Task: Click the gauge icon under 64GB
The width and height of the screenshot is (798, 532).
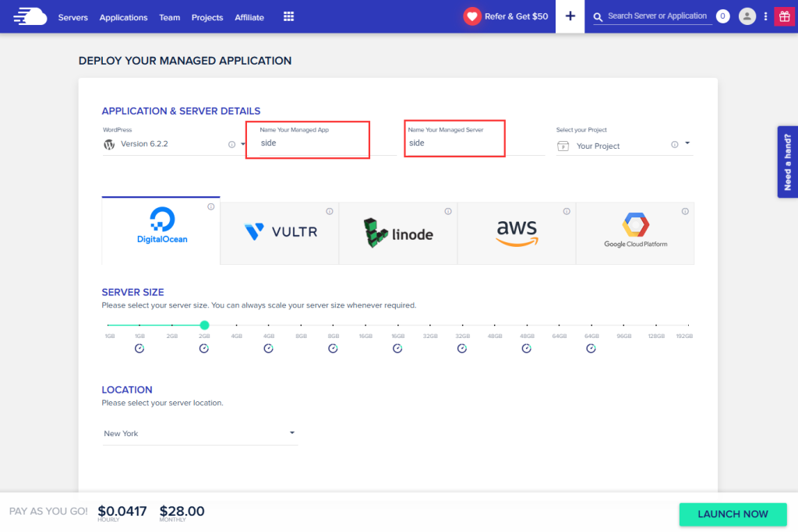Action: [x=591, y=348]
